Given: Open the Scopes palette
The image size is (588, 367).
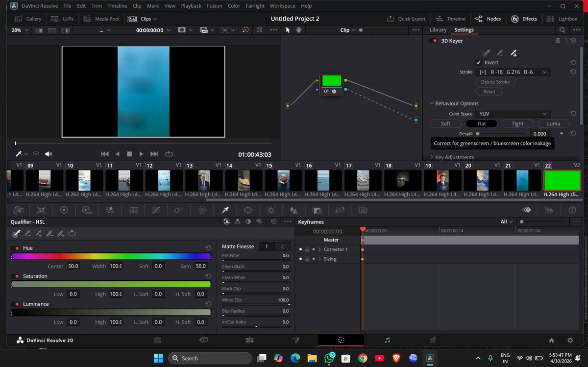Looking at the screenshot, I should point(549,210).
